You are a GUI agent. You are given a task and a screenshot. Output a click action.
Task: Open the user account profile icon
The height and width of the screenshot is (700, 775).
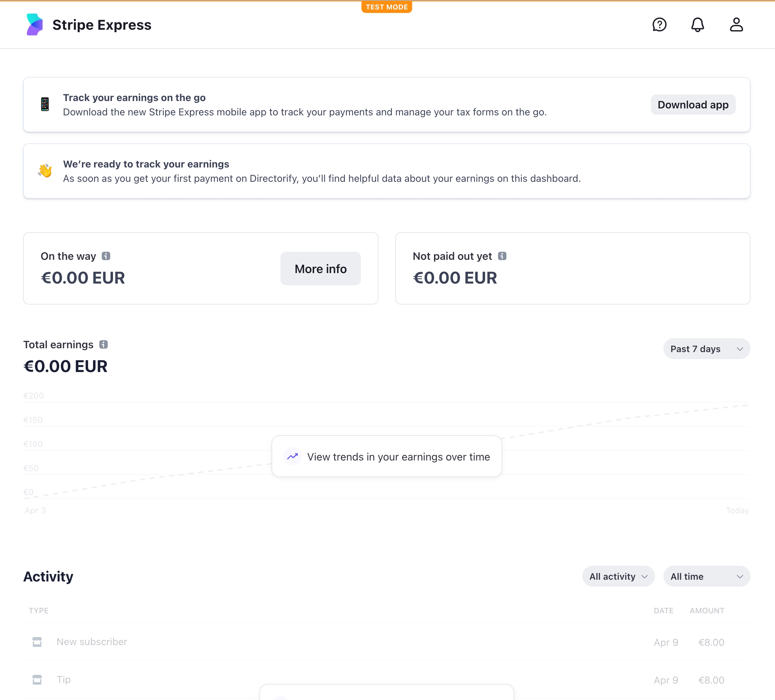(736, 24)
